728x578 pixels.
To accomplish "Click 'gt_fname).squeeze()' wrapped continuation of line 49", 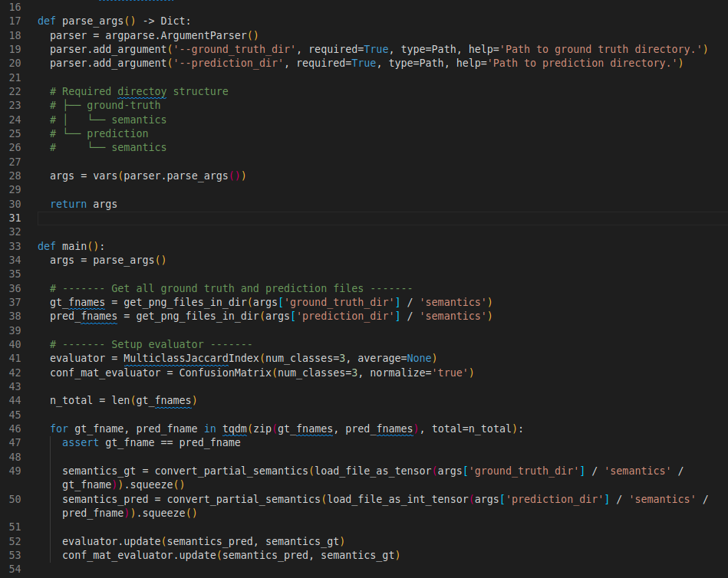I will [124, 484].
